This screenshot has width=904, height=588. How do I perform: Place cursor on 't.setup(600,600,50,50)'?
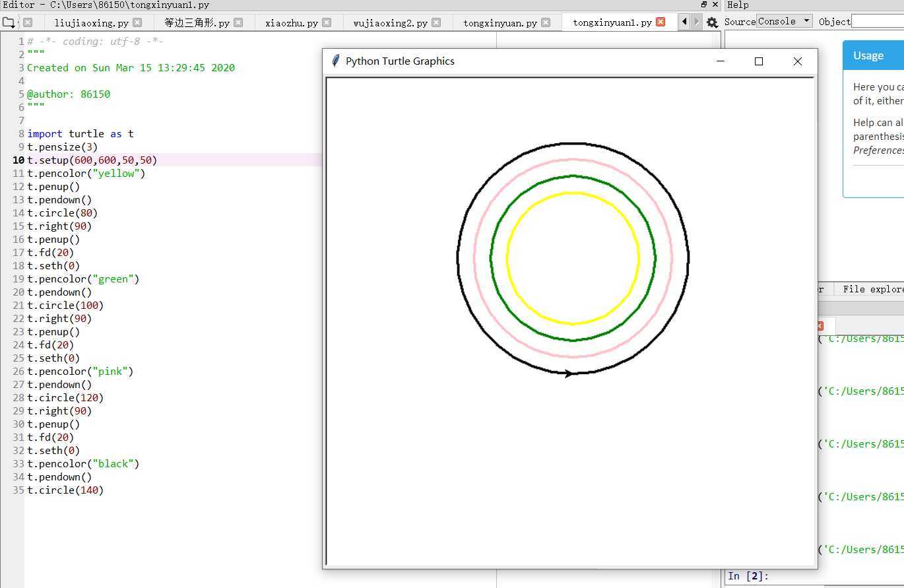[x=92, y=160]
